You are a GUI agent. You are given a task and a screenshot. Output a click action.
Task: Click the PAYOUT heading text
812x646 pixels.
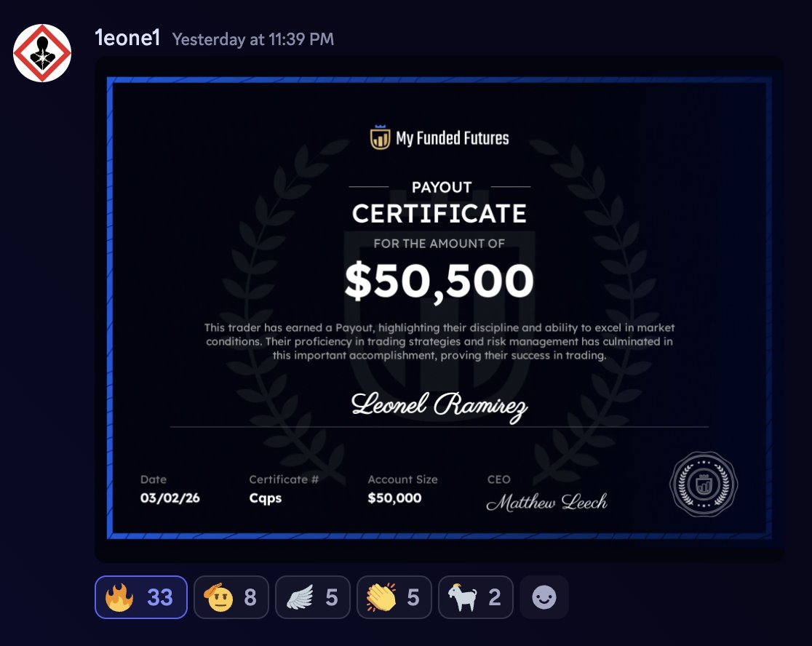pyautogui.click(x=442, y=188)
